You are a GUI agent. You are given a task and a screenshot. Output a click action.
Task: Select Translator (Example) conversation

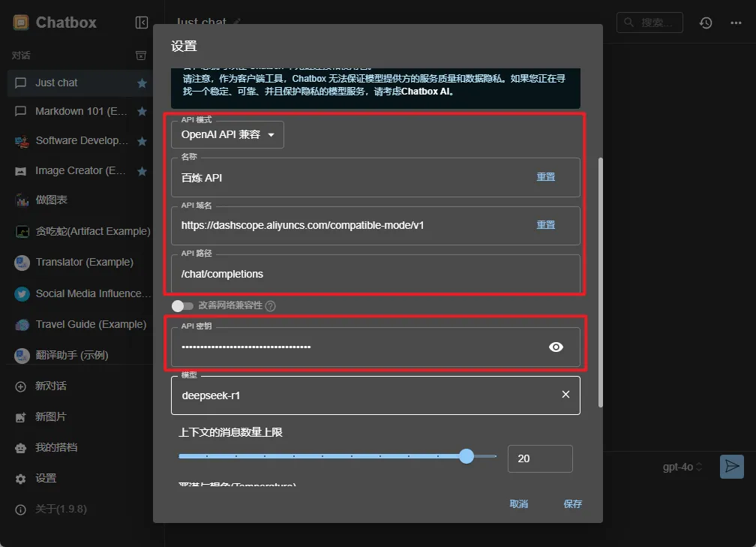(x=80, y=263)
